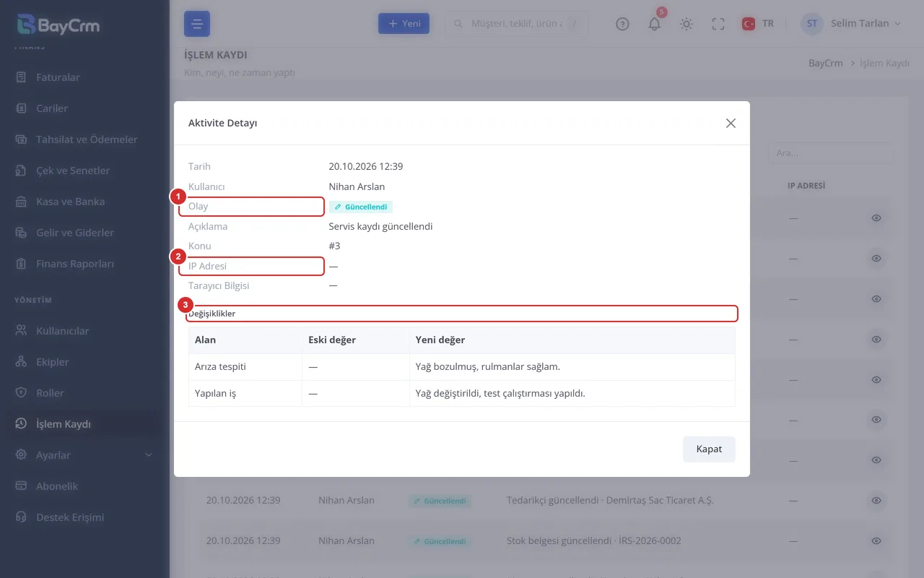Click the IP ADRESİ column header
The height and width of the screenshot is (578, 924).
point(806,186)
